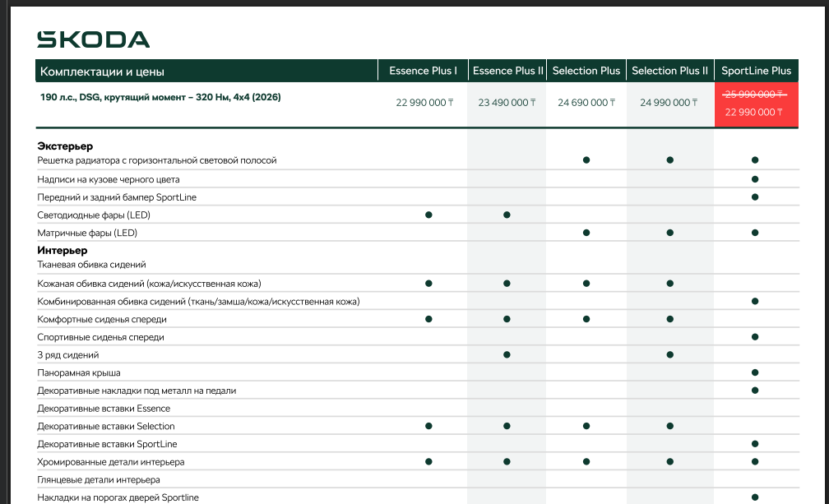
Task: Click Selection Plus II dot for Кожаная обивка
Action: [669, 284]
